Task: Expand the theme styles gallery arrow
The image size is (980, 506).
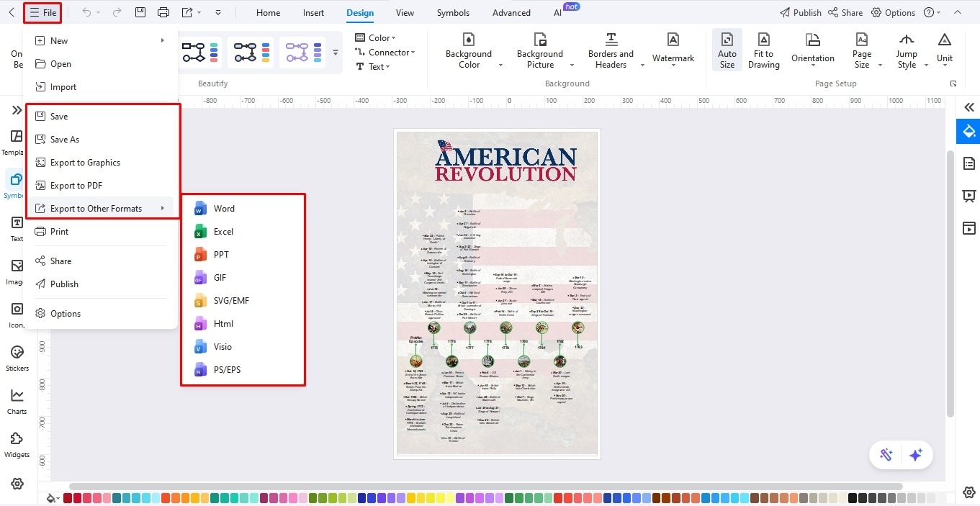Action: point(335,53)
